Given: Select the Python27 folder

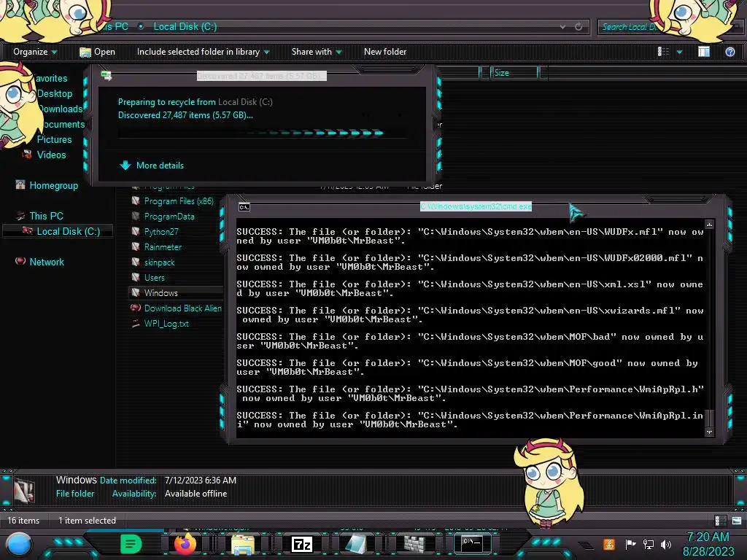Looking at the screenshot, I should 161,231.
